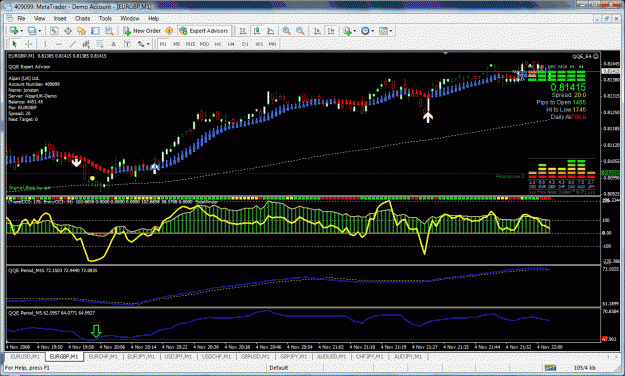Viewport: 625px width, 376px height.
Task: Expand the Templates dropdown
Action: [x=391, y=31]
